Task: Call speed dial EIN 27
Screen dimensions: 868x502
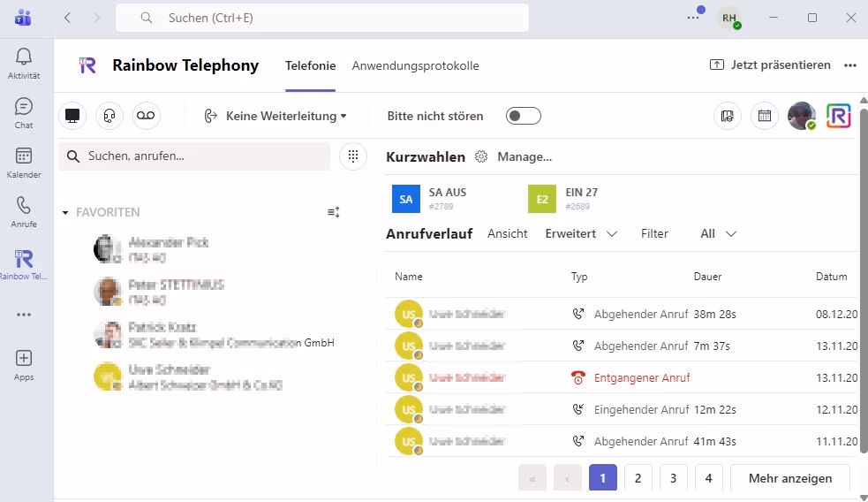Action: (x=563, y=199)
